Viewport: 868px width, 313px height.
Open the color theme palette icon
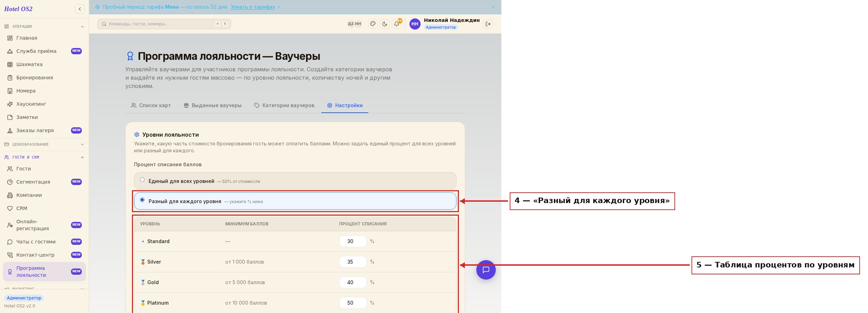pyautogui.click(x=373, y=24)
